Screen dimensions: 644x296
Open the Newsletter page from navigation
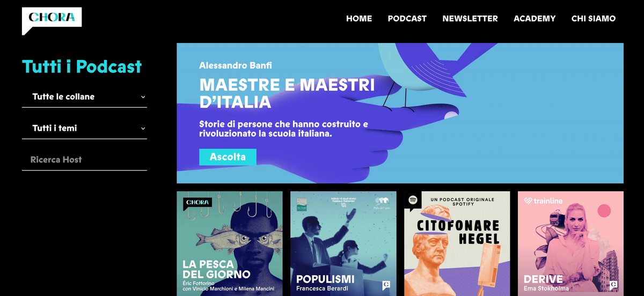coord(470,18)
